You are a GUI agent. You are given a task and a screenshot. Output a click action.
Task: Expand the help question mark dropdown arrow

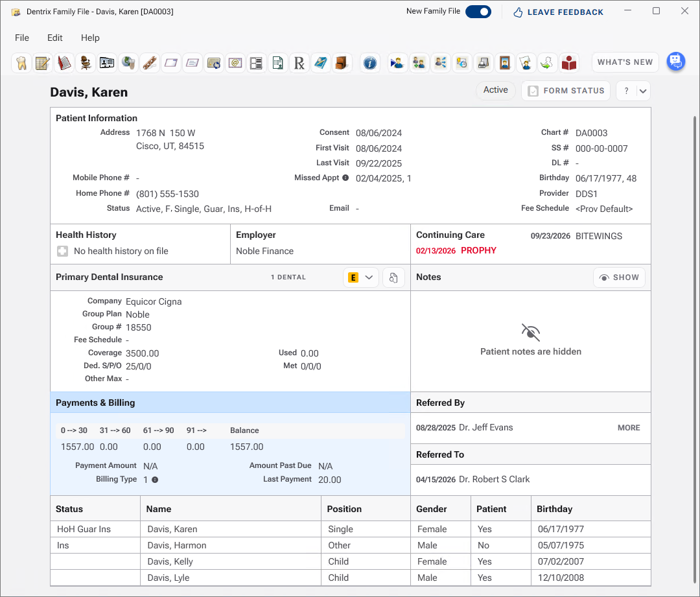(x=643, y=91)
